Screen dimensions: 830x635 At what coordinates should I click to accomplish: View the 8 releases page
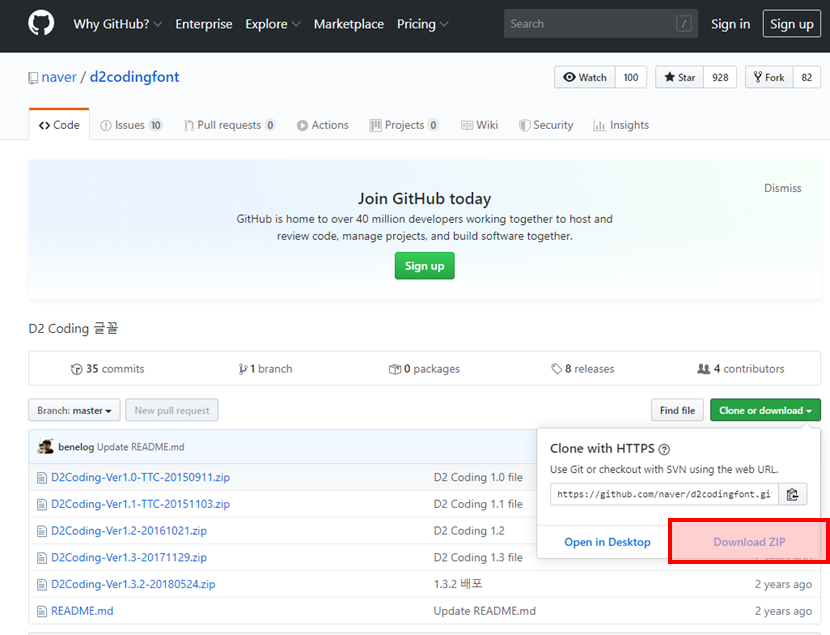pyautogui.click(x=582, y=369)
